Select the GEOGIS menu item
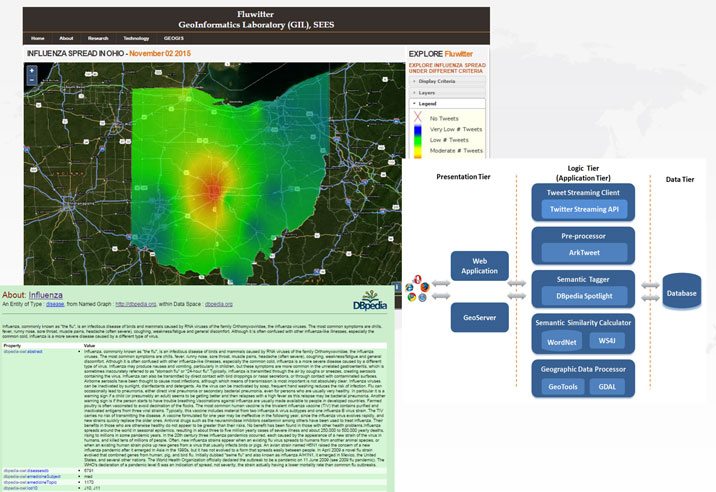 [174, 38]
